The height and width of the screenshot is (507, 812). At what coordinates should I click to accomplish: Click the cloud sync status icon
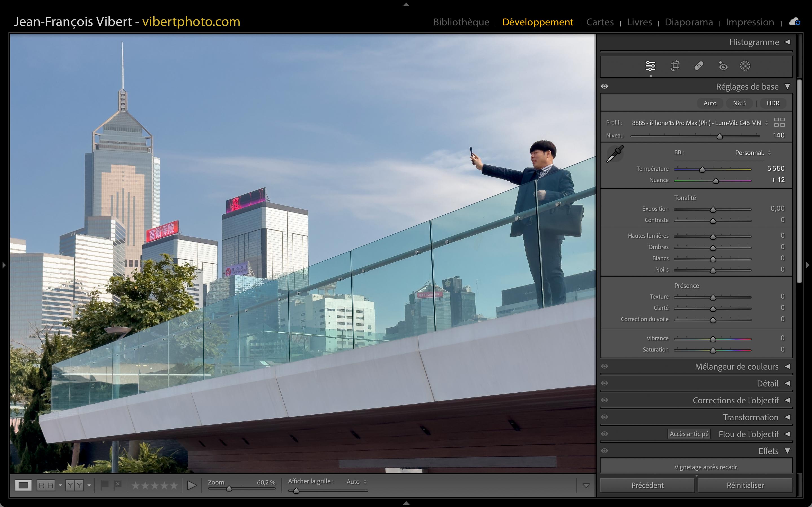pyautogui.click(x=795, y=22)
